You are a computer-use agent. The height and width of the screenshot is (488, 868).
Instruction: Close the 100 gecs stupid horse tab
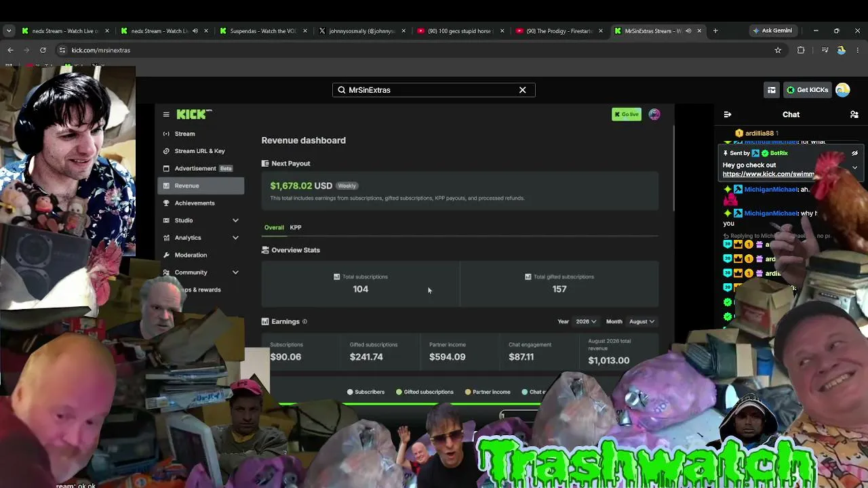[x=502, y=30]
